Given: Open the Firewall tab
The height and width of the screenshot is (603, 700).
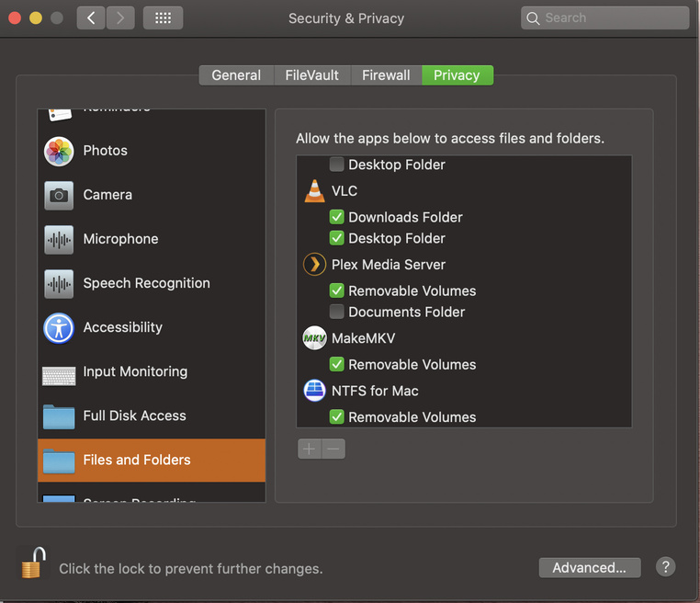Looking at the screenshot, I should coord(386,75).
